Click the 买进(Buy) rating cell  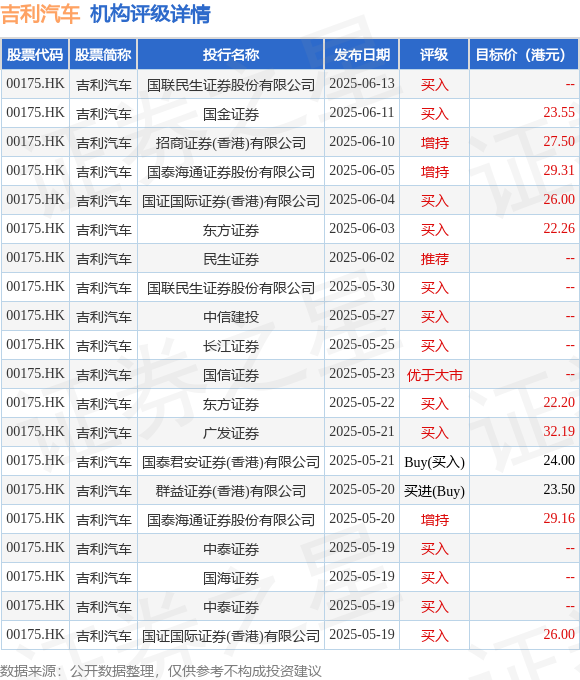434,491
